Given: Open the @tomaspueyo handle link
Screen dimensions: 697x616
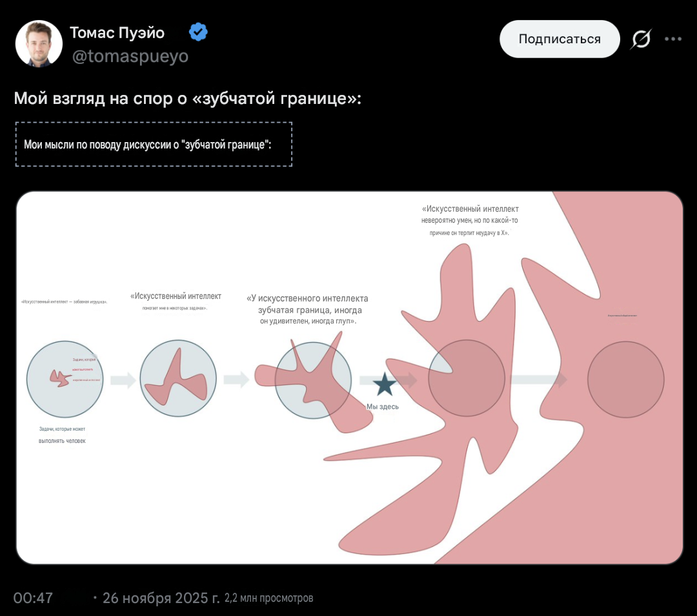Looking at the screenshot, I should [x=130, y=56].
